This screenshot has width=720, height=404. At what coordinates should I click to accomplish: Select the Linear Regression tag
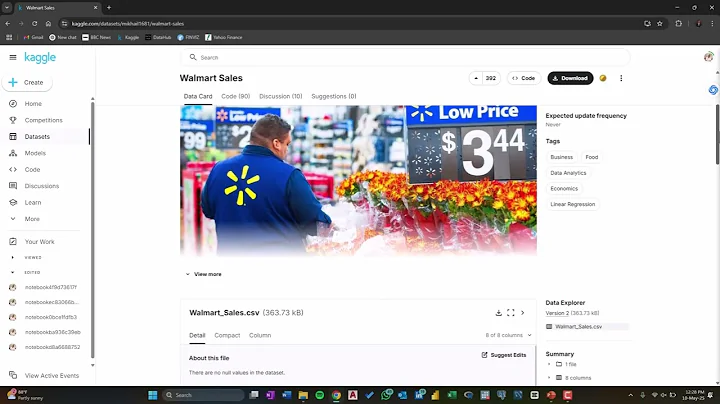(573, 204)
